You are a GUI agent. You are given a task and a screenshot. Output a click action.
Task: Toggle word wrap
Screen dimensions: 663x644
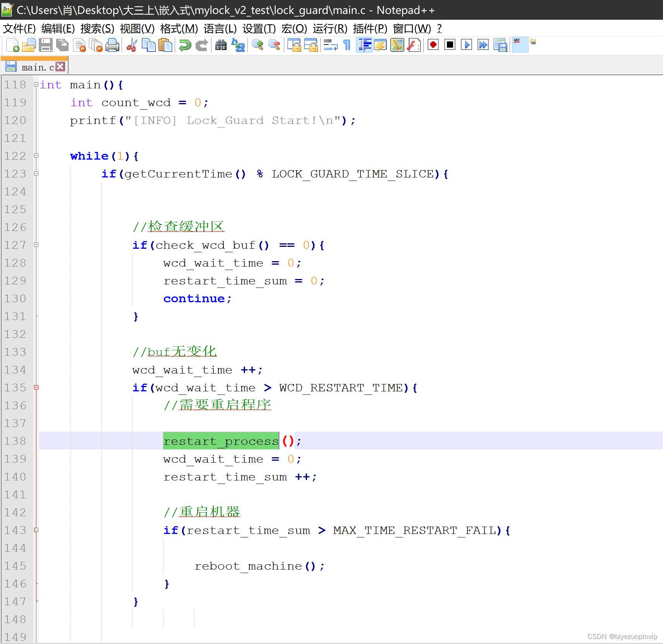pos(330,45)
